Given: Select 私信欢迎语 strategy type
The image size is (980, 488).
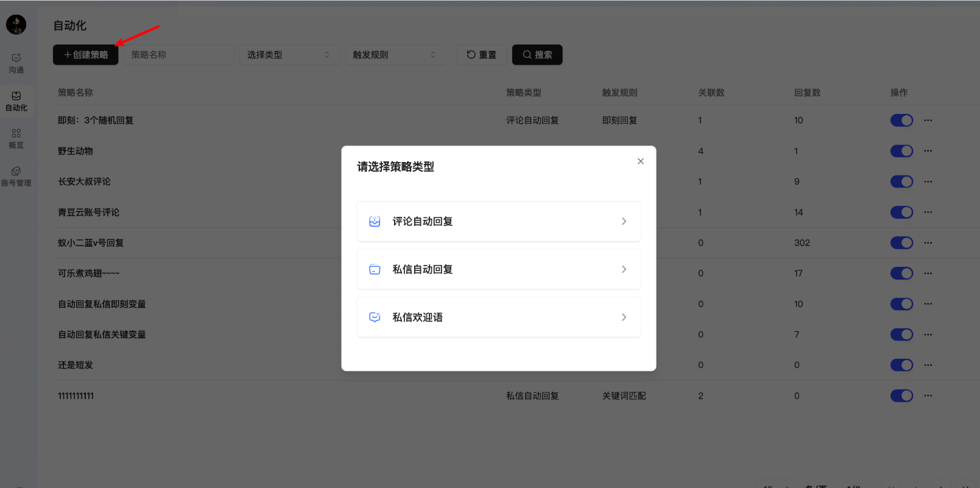Looking at the screenshot, I should pyautogui.click(x=498, y=317).
